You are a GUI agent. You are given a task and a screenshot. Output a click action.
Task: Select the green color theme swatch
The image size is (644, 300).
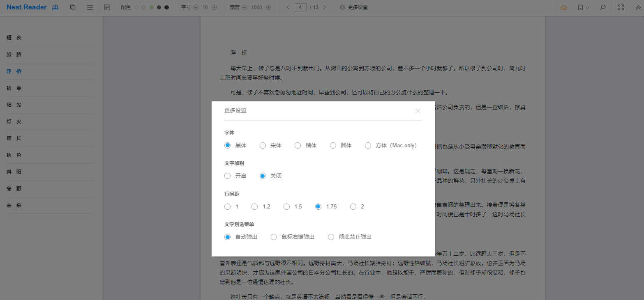click(x=152, y=7)
